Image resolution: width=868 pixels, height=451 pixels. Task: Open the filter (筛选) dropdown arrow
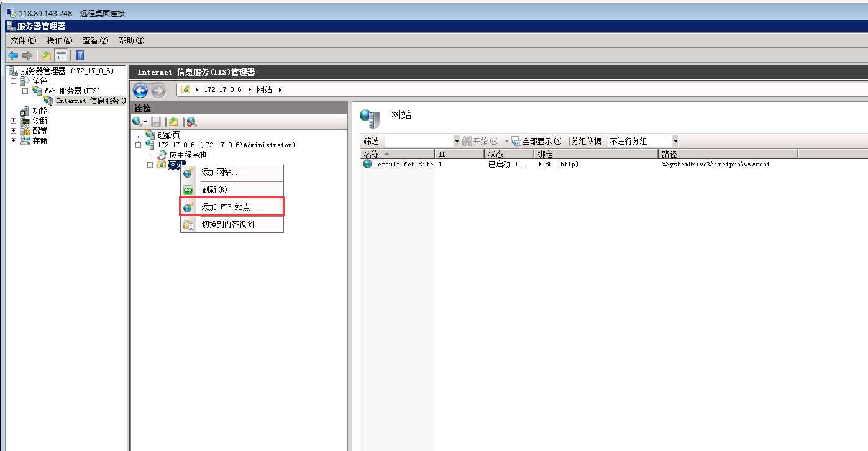pos(457,141)
